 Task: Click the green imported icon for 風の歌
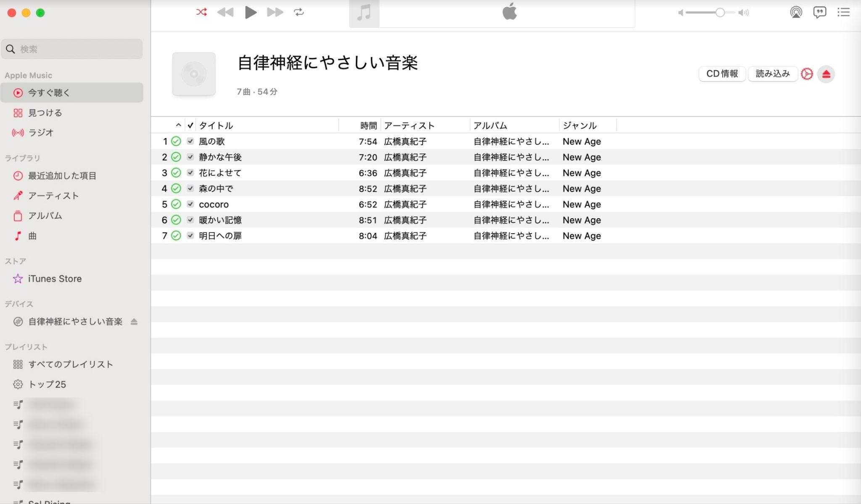point(176,141)
